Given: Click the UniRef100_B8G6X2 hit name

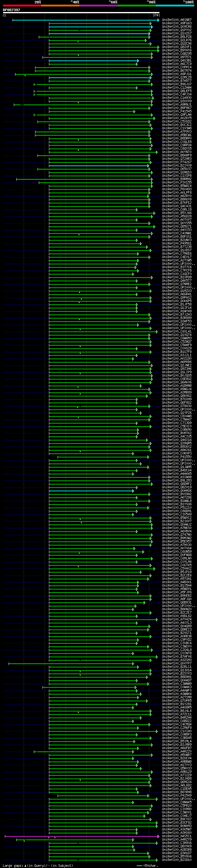Looking at the screenshot, I should tap(177, 447).
